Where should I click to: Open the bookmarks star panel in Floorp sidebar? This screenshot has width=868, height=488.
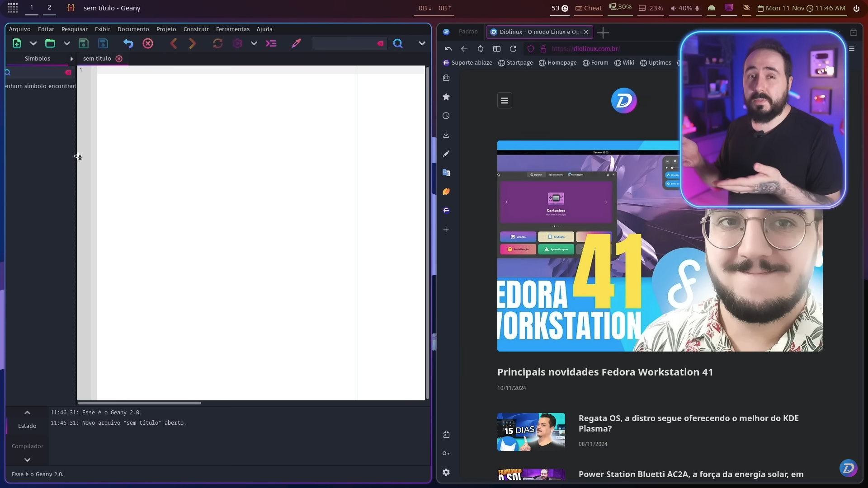[x=446, y=97]
